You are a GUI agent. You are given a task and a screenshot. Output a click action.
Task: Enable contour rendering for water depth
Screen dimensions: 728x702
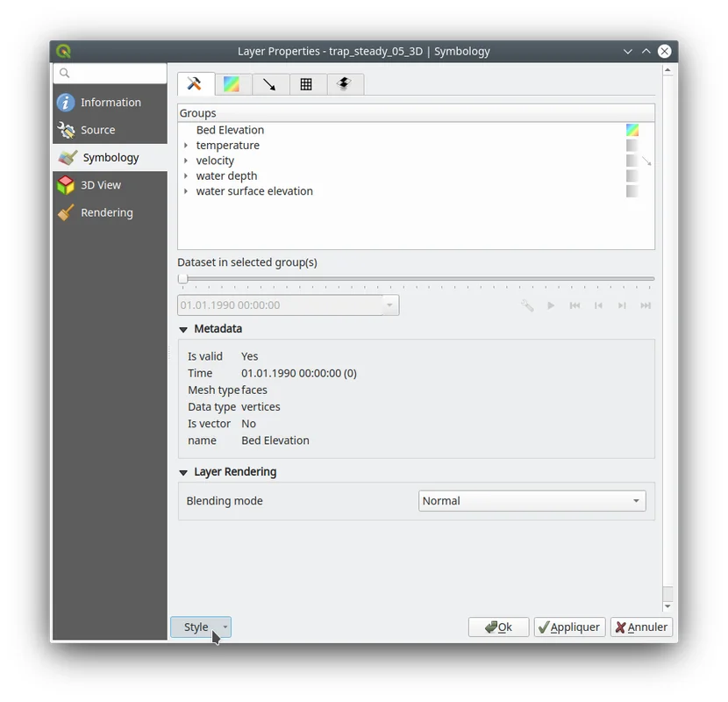pyautogui.click(x=632, y=176)
